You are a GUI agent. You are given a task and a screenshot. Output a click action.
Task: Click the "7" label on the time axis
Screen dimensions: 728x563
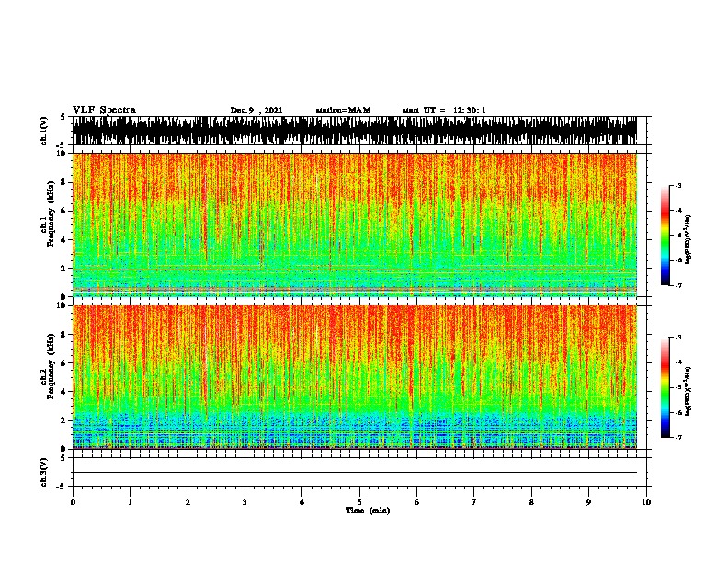click(x=474, y=502)
